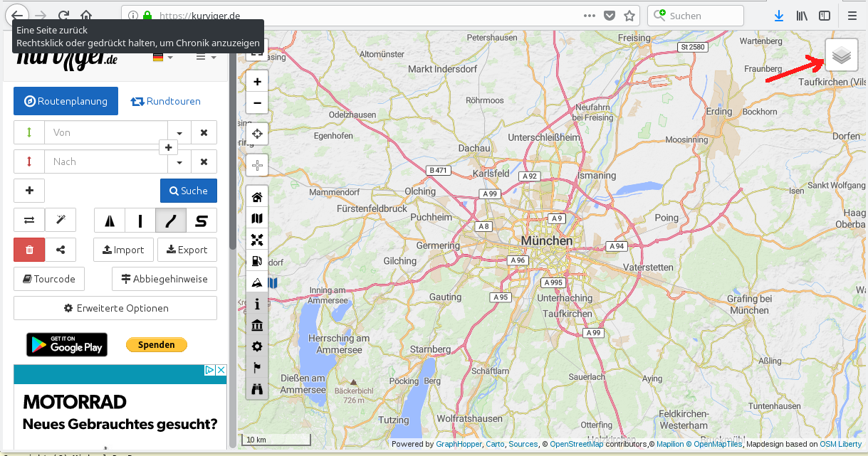Swap start and destination order

click(x=29, y=221)
